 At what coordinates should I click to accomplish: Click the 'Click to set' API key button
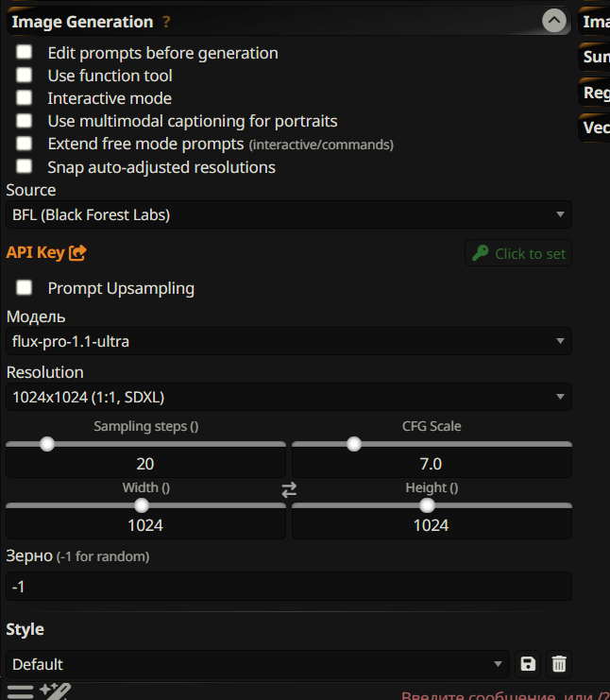tap(518, 253)
